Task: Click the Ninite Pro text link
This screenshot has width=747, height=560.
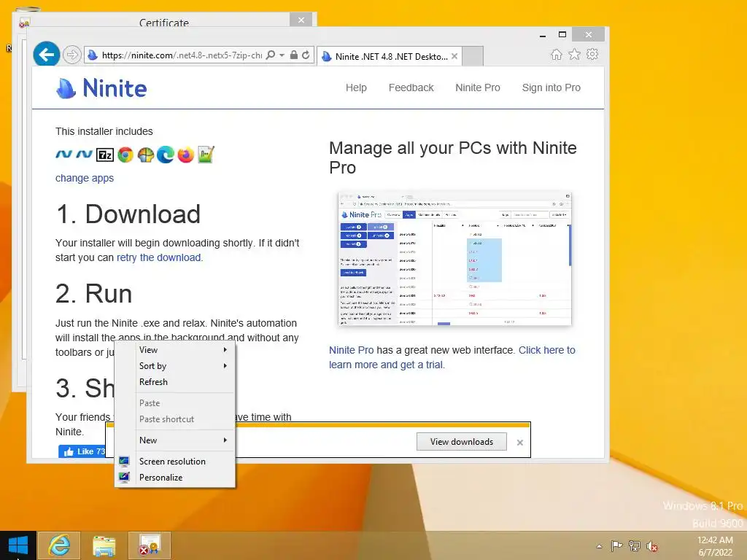Action: (x=351, y=350)
